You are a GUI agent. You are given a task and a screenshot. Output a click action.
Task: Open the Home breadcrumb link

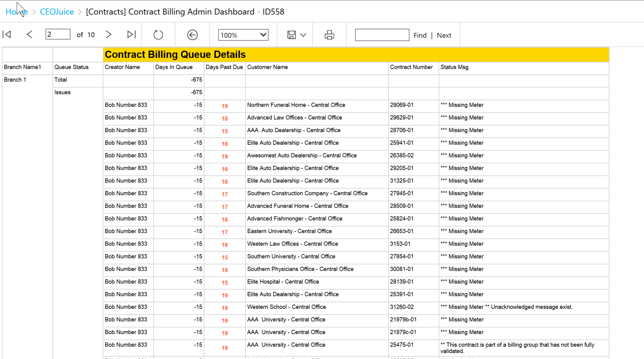pos(17,12)
